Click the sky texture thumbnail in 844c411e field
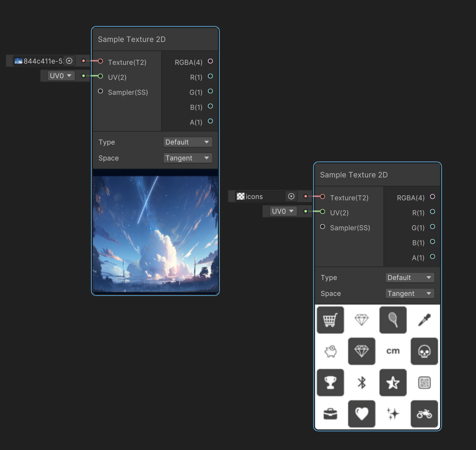Screen dimensions: 476x450 click(x=19, y=61)
